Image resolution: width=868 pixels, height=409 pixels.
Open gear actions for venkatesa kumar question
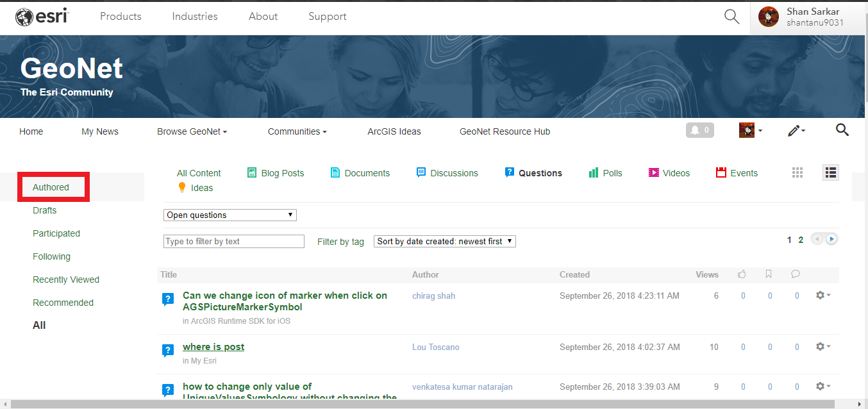(x=823, y=387)
